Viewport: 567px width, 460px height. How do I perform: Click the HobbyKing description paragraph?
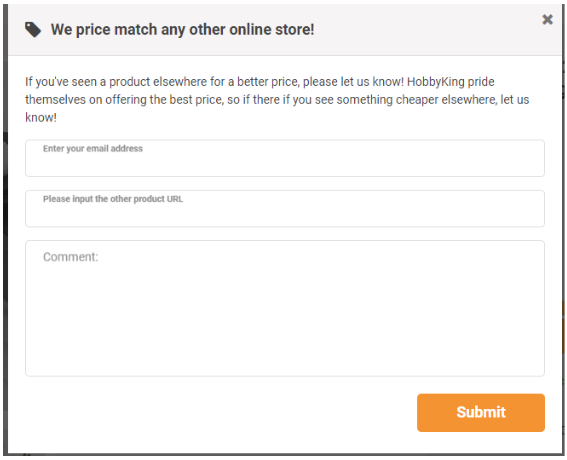point(277,99)
